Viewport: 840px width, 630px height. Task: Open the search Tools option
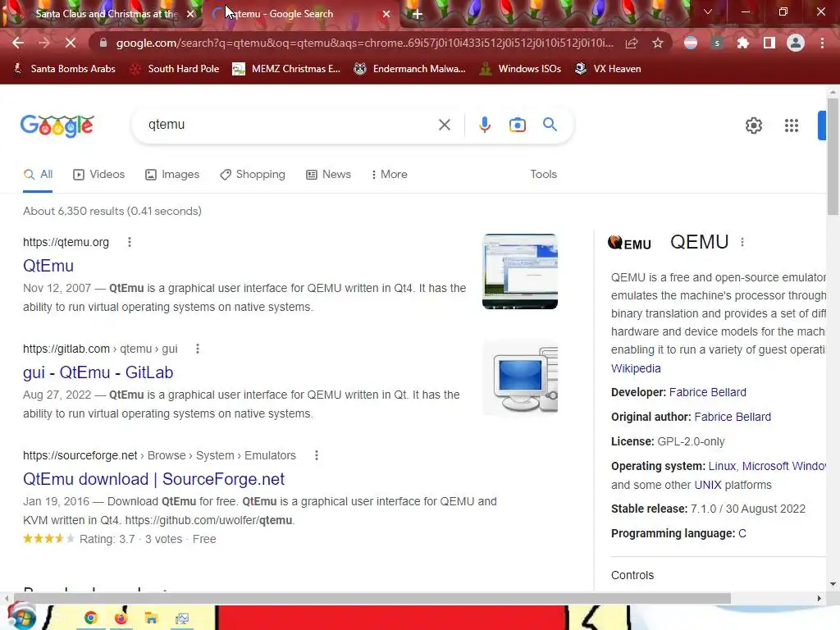(x=543, y=175)
